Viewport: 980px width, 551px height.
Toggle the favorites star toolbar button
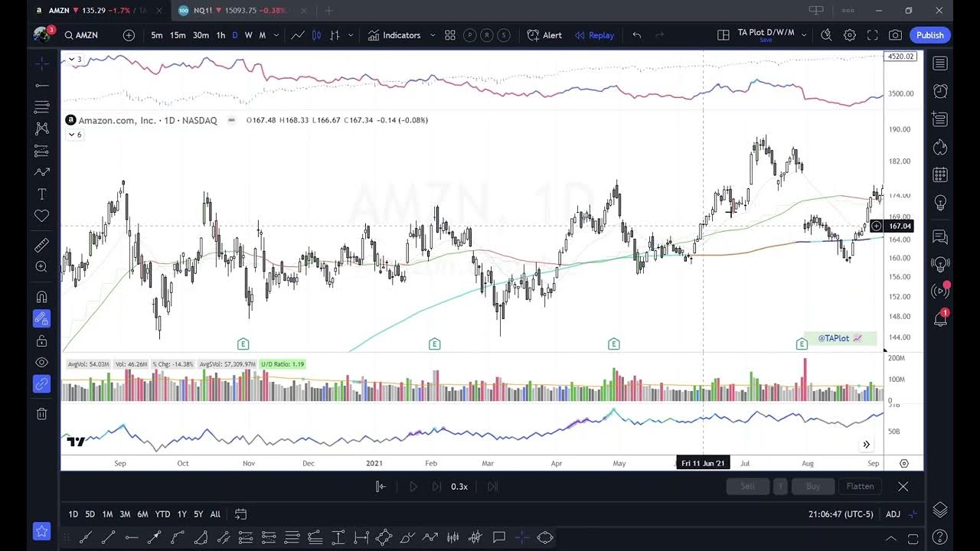click(x=41, y=530)
